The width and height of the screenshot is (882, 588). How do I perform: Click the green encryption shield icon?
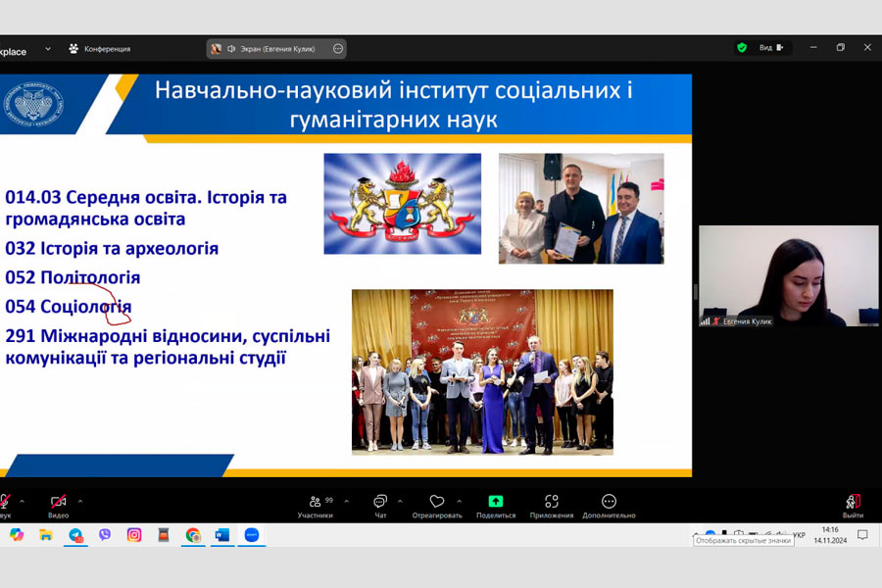tap(742, 48)
